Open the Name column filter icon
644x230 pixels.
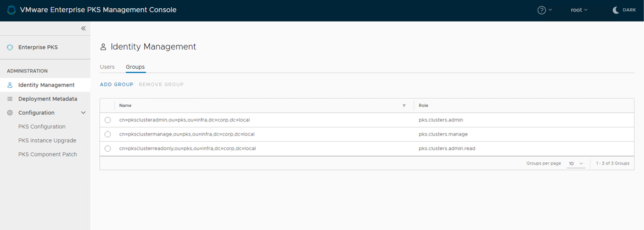404,106
